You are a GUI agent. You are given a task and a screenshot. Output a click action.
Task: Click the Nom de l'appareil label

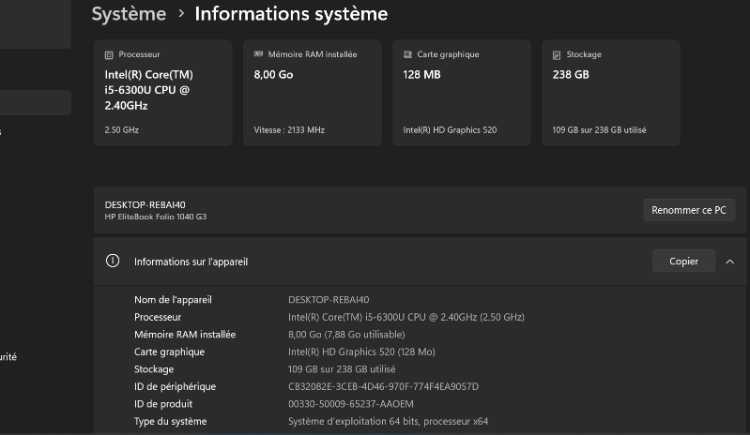(x=173, y=300)
